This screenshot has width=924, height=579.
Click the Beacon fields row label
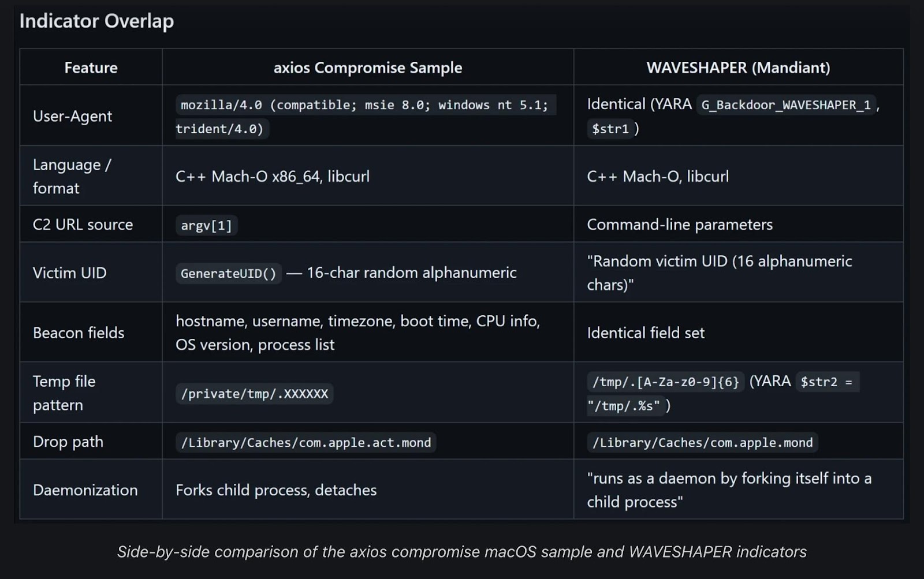[79, 333]
